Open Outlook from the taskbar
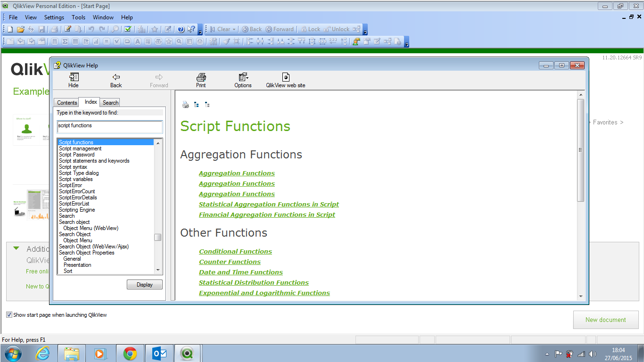The image size is (644, 362). click(159, 353)
